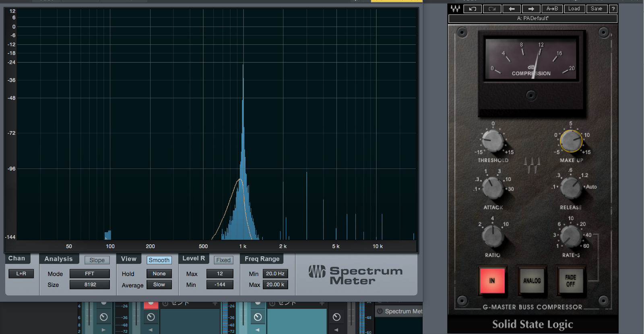Open the FFT size 8192 dropdown
Screen dimensions: 644x334
[89, 285]
